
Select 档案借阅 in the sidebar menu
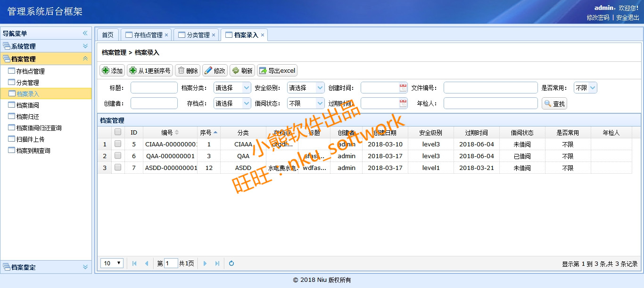click(27, 105)
